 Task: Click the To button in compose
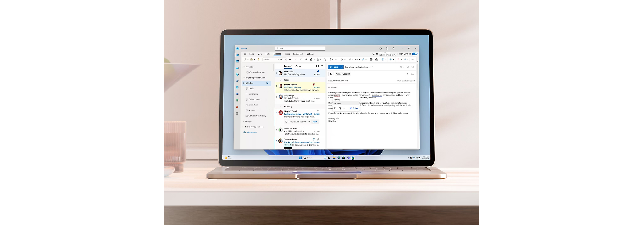click(331, 74)
